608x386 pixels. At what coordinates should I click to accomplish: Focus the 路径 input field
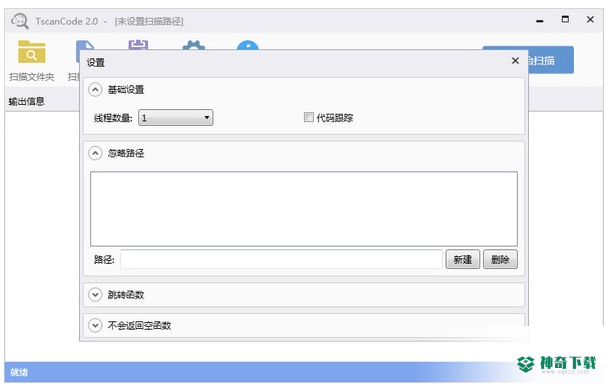pyautogui.click(x=282, y=259)
